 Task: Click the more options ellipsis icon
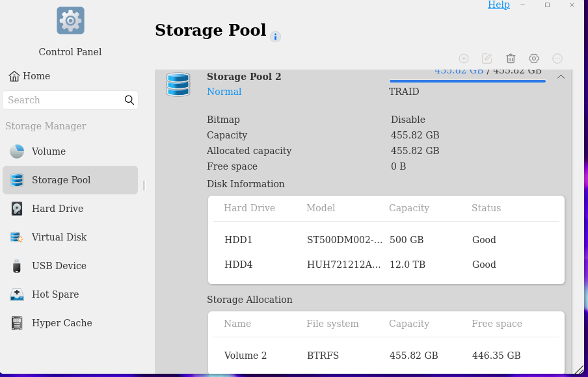[x=557, y=58]
